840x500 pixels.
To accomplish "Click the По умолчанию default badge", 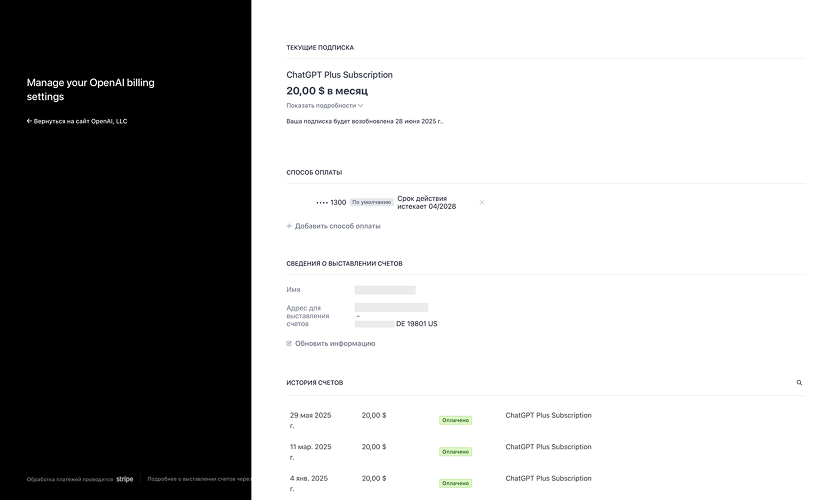I will (372, 202).
